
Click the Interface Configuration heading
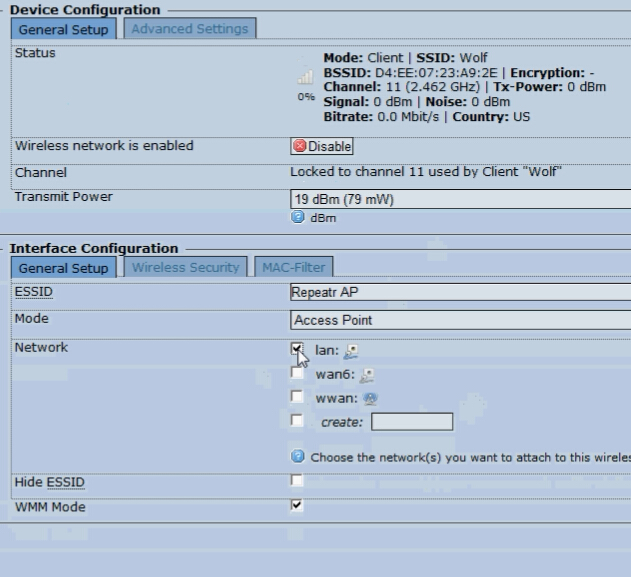click(94, 248)
